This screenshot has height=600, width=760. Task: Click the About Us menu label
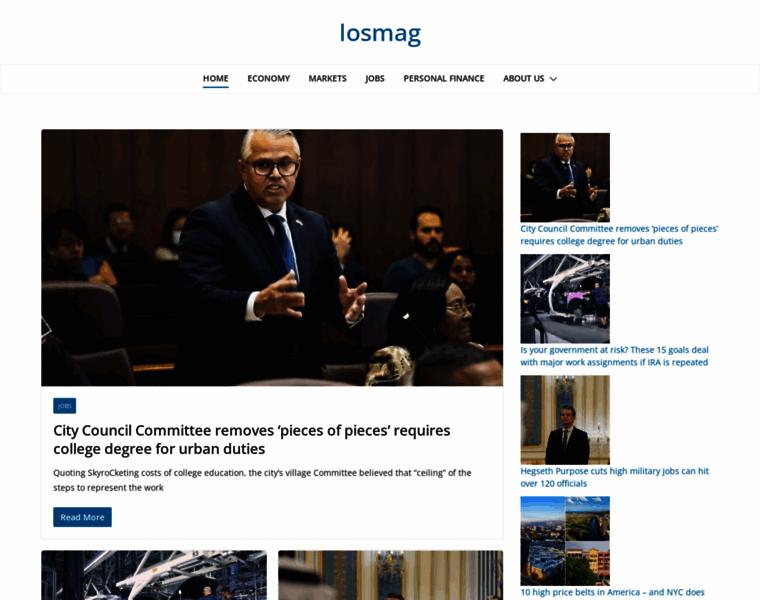click(x=523, y=79)
